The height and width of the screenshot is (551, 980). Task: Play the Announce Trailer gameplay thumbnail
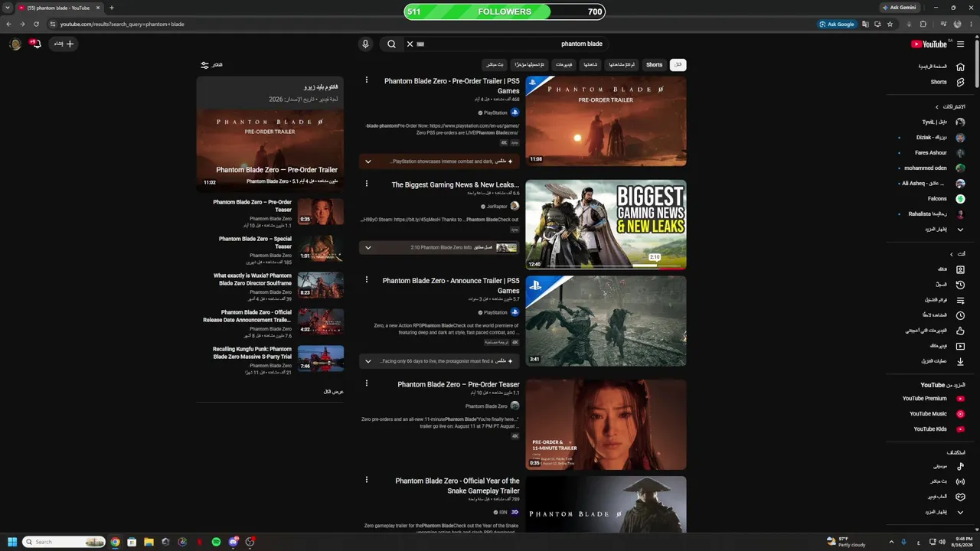point(606,321)
